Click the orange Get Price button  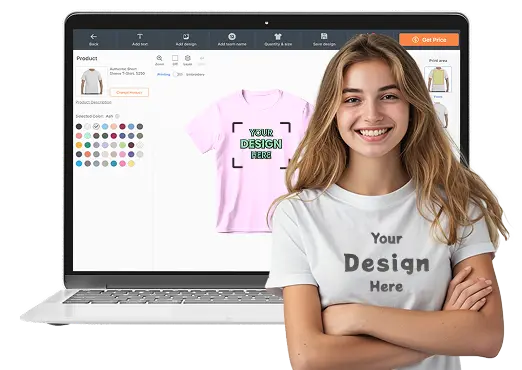click(x=429, y=40)
